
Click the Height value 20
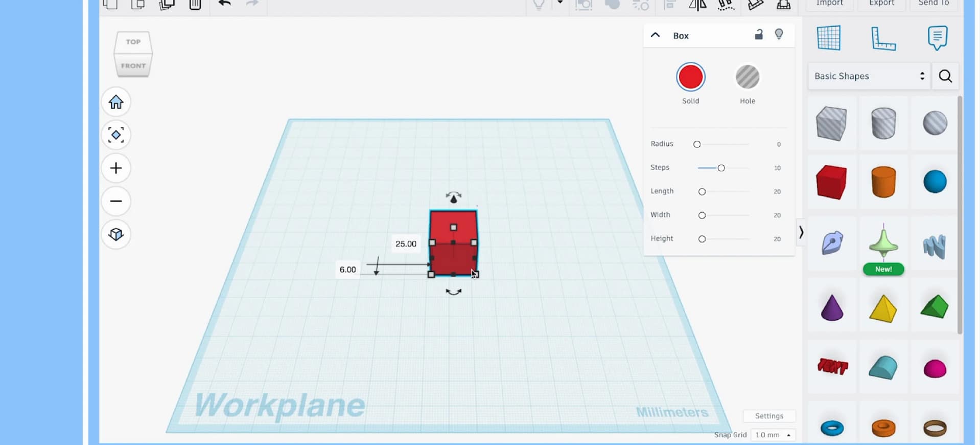click(x=777, y=239)
